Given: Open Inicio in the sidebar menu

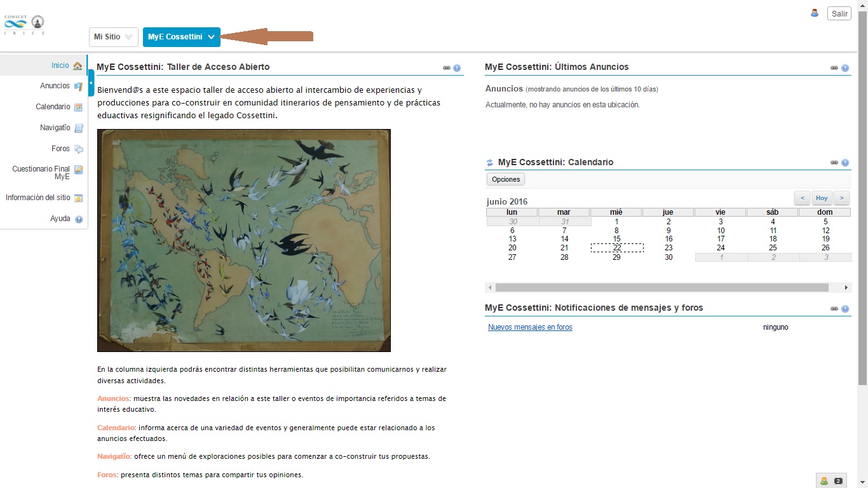Looking at the screenshot, I should click(x=60, y=65).
